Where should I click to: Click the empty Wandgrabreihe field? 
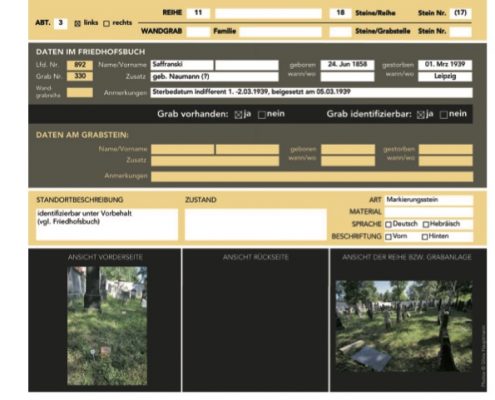pos(80,92)
